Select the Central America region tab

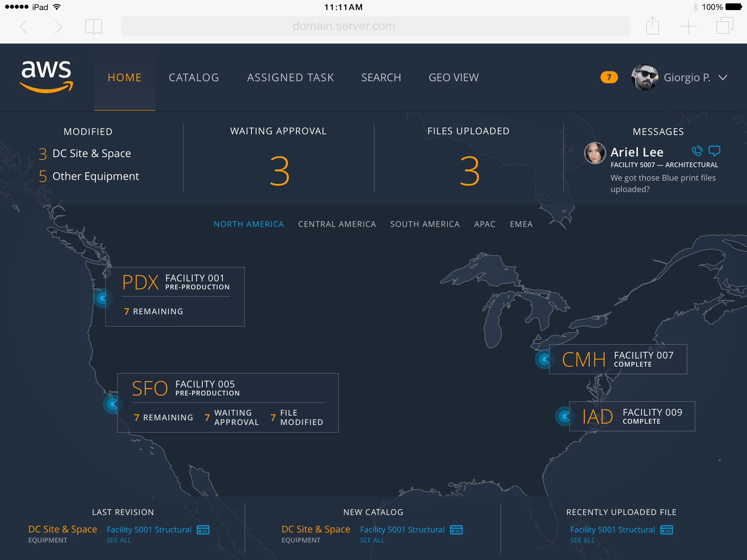[x=337, y=224]
